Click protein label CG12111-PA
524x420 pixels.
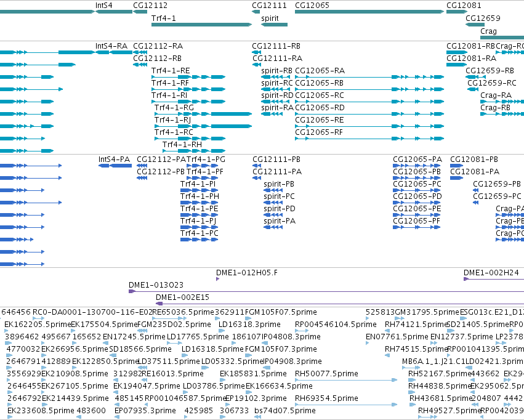coord(277,172)
